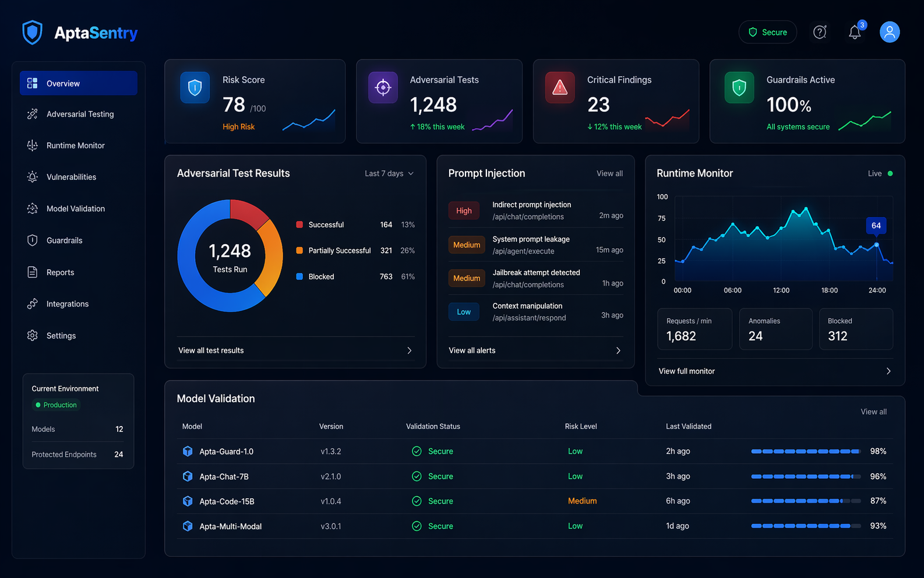This screenshot has height=578, width=924.
Task: Open the System prompt leakage alert
Action: 535,245
